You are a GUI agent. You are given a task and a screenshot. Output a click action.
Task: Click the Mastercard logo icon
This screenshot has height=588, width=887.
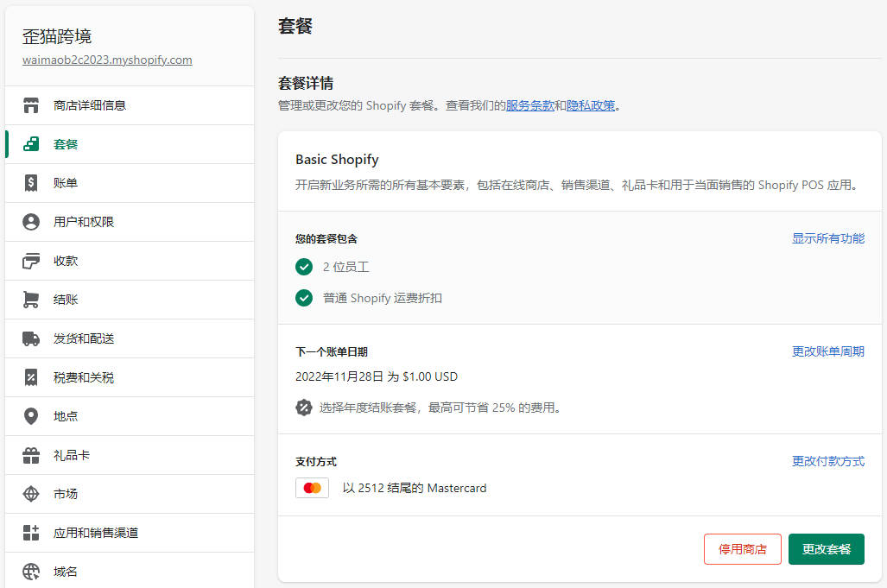(x=313, y=488)
